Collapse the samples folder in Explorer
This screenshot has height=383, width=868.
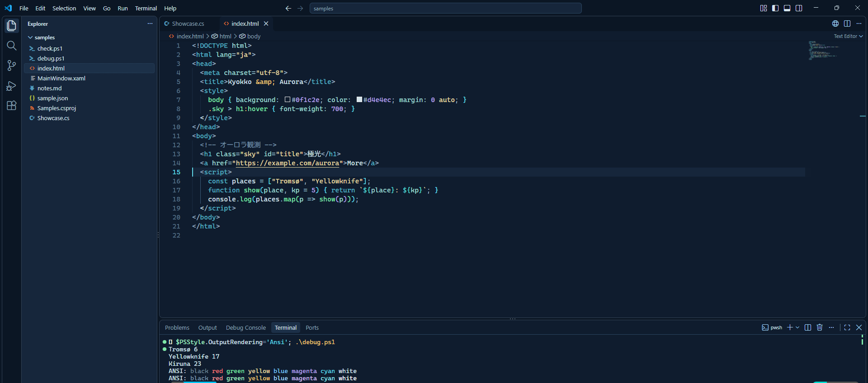(90, 37)
